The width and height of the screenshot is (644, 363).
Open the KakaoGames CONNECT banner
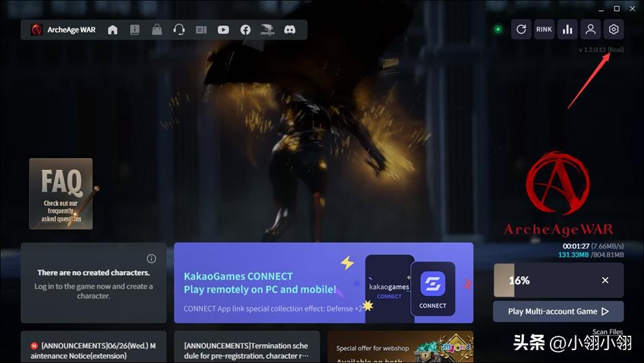coord(323,282)
